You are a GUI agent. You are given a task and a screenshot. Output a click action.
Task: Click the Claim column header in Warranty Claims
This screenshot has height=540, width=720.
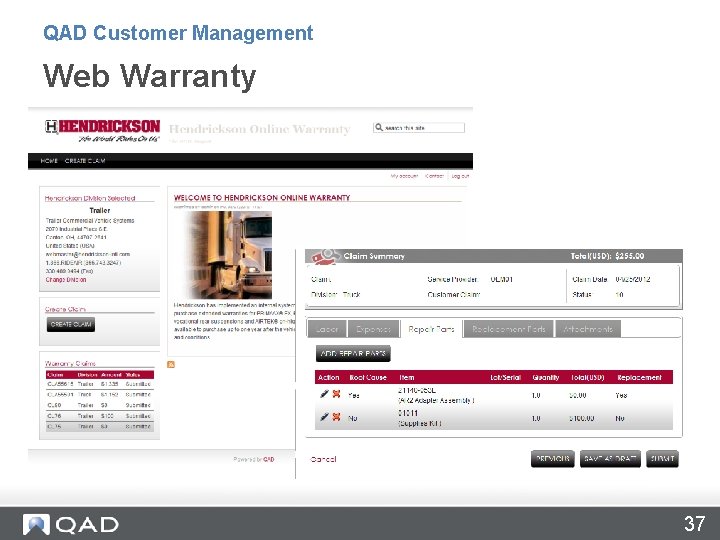56,375
